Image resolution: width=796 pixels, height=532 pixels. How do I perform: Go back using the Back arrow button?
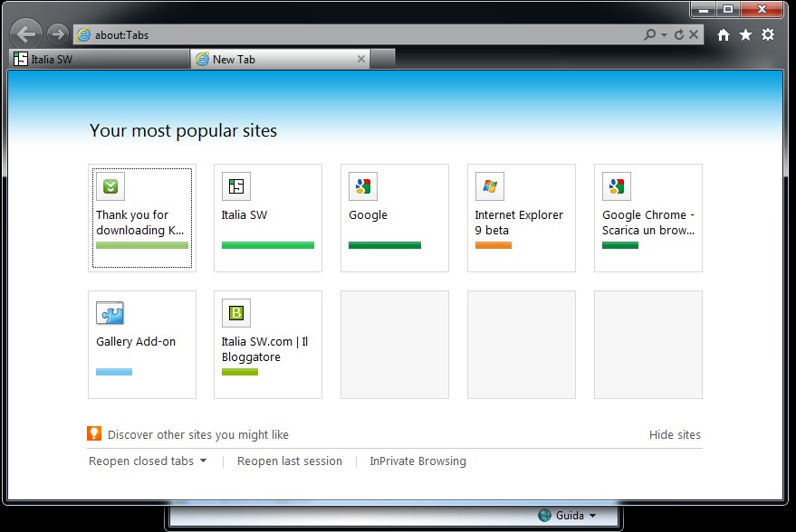(26, 34)
